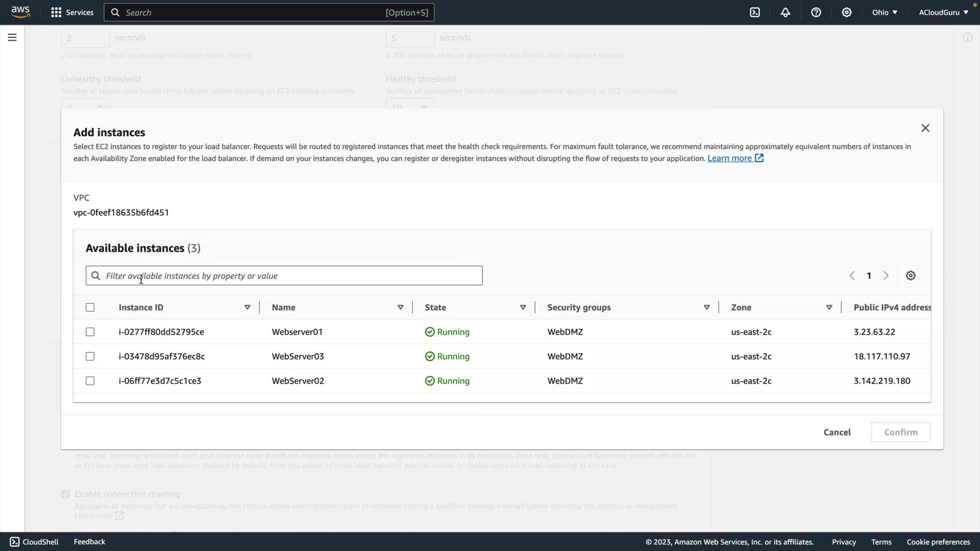Open the Ohio region dropdown
The height and width of the screenshot is (551, 980).
885,12
